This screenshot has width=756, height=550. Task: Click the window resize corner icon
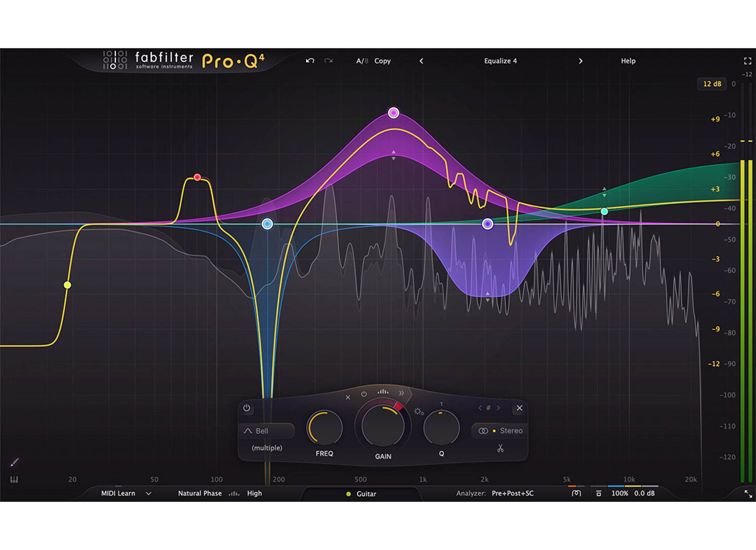pyautogui.click(x=748, y=494)
